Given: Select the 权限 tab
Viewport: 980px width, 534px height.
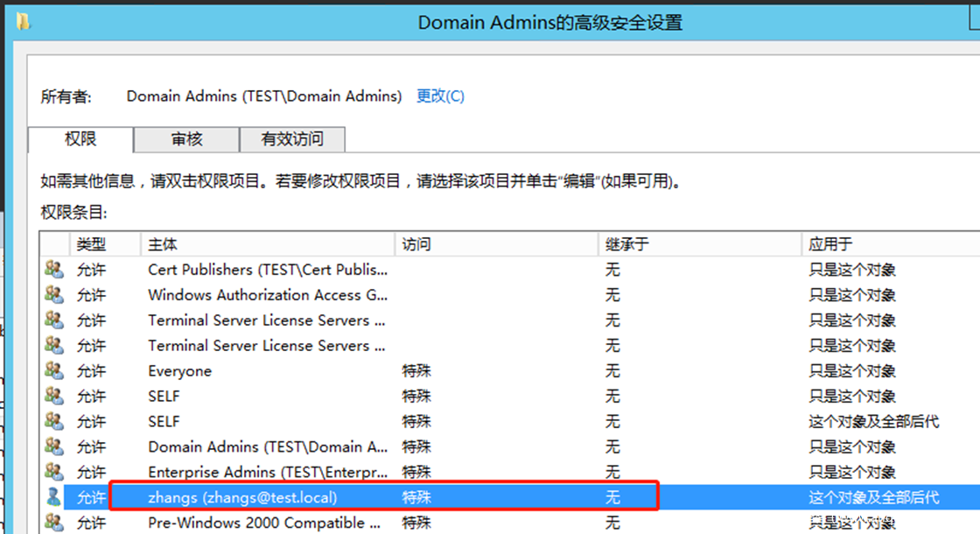Looking at the screenshot, I should (80, 139).
